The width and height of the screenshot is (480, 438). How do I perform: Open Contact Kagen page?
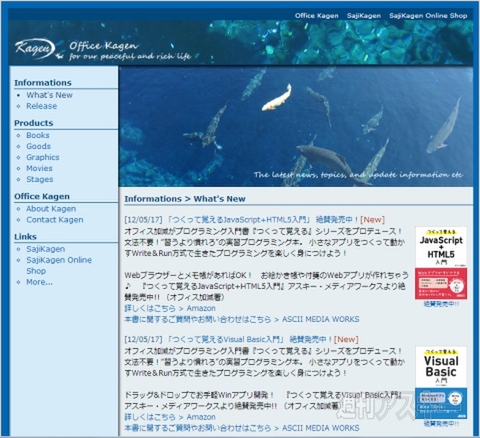[x=55, y=220]
